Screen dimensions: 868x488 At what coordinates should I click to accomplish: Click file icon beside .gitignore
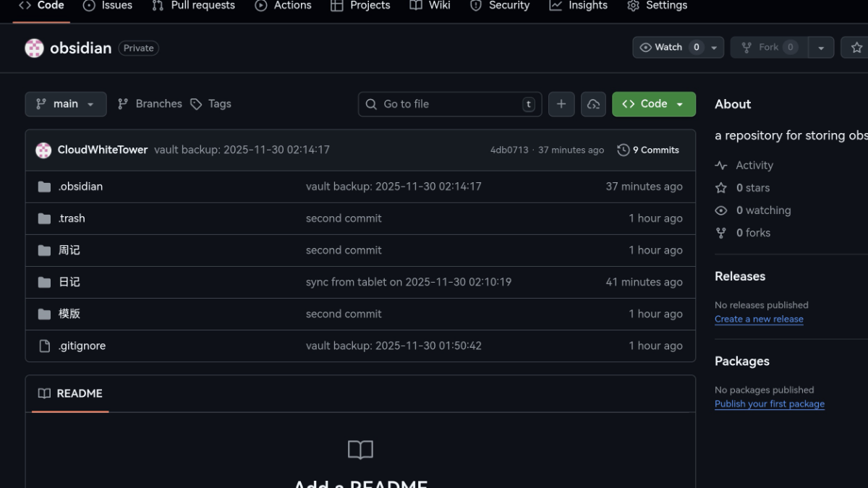tap(44, 346)
